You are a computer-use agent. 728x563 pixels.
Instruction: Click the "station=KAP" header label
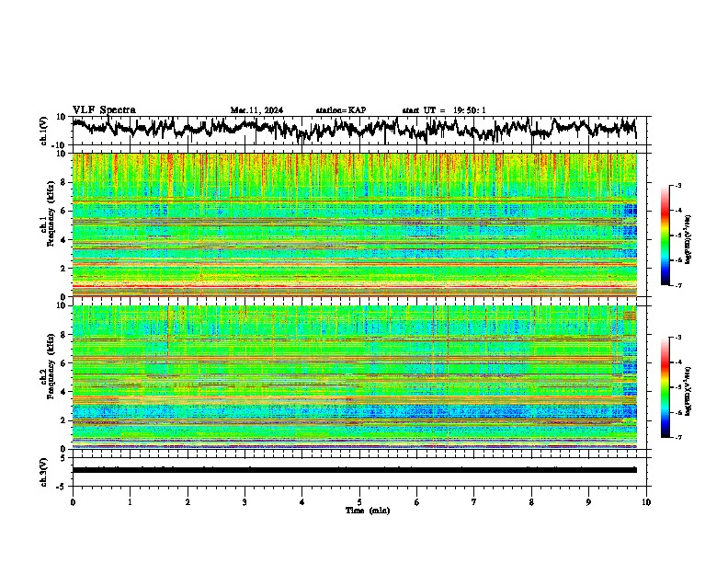coord(341,110)
